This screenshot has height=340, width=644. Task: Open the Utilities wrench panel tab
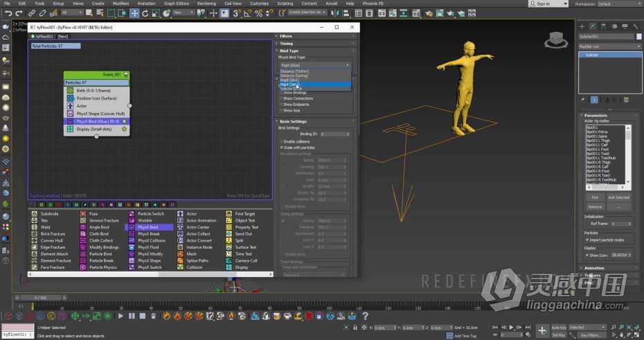pos(636,26)
